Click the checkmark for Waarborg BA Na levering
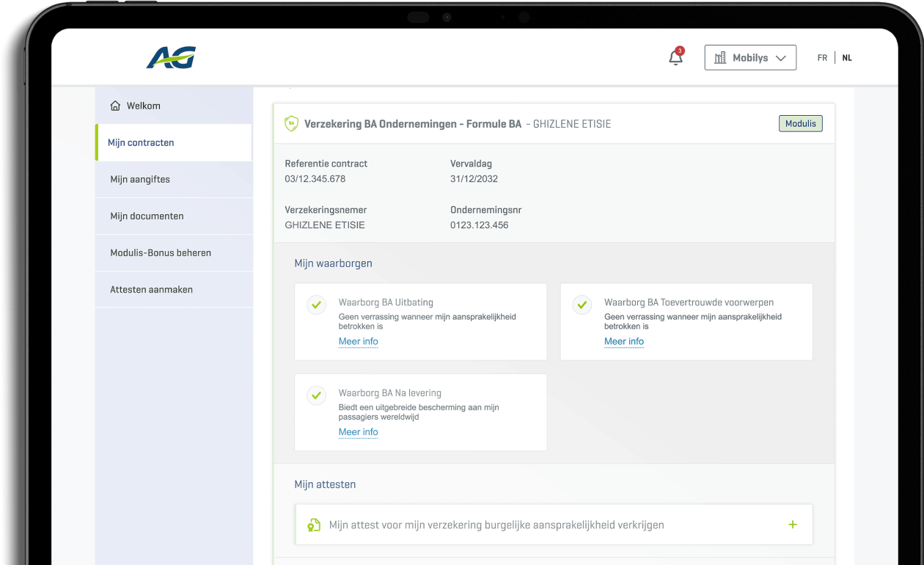The width and height of the screenshot is (924, 565). click(316, 395)
